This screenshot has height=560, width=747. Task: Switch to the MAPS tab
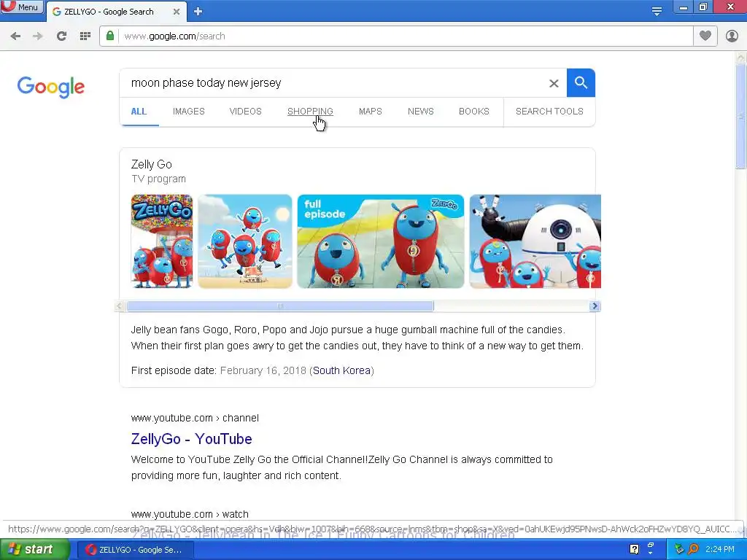[x=370, y=112]
